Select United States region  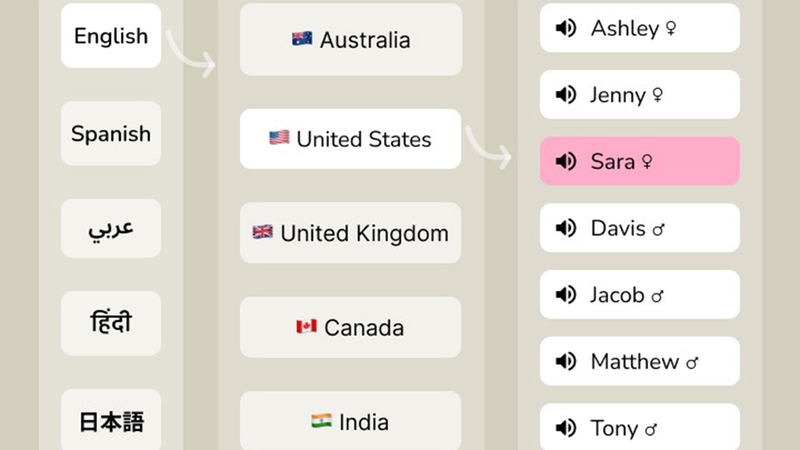click(x=351, y=139)
